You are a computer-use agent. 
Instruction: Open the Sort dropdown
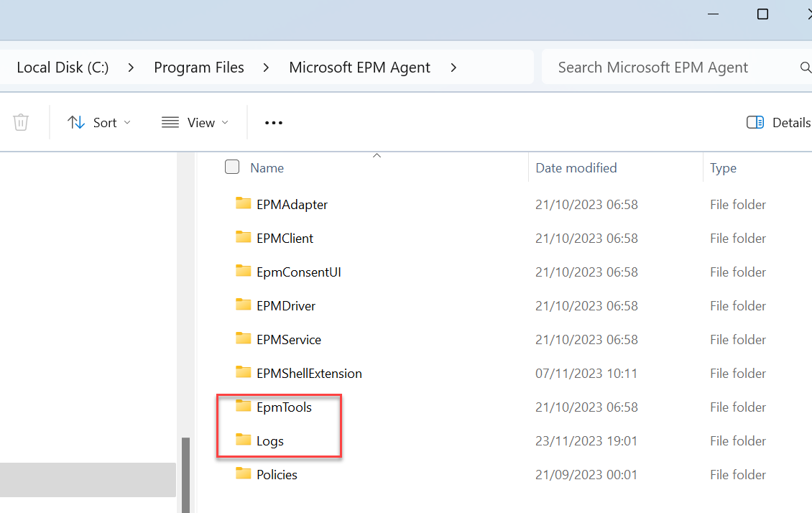pyautogui.click(x=100, y=122)
